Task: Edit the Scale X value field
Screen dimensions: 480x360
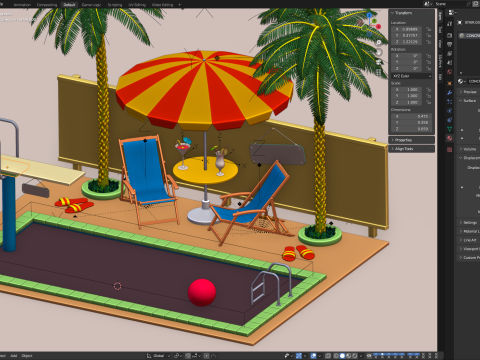Action: pyautogui.click(x=407, y=89)
